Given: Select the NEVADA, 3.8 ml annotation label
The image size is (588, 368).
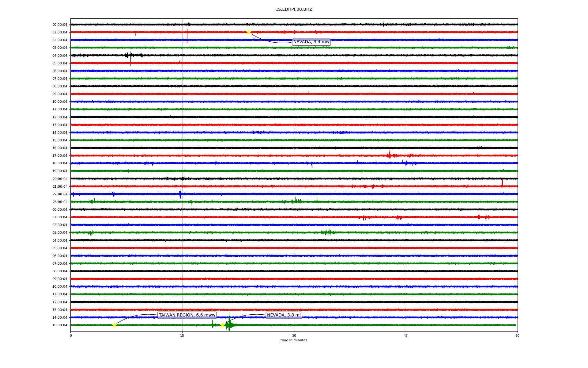Looking at the screenshot, I should (284, 315).
